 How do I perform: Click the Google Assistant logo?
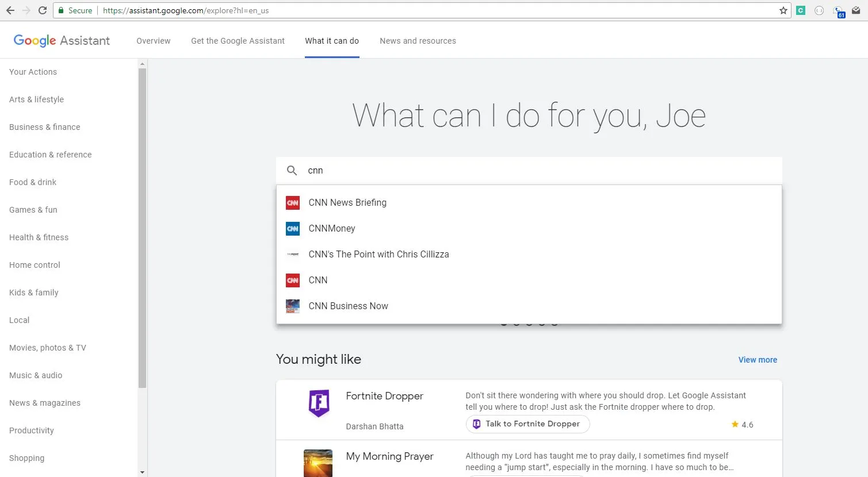62,40
